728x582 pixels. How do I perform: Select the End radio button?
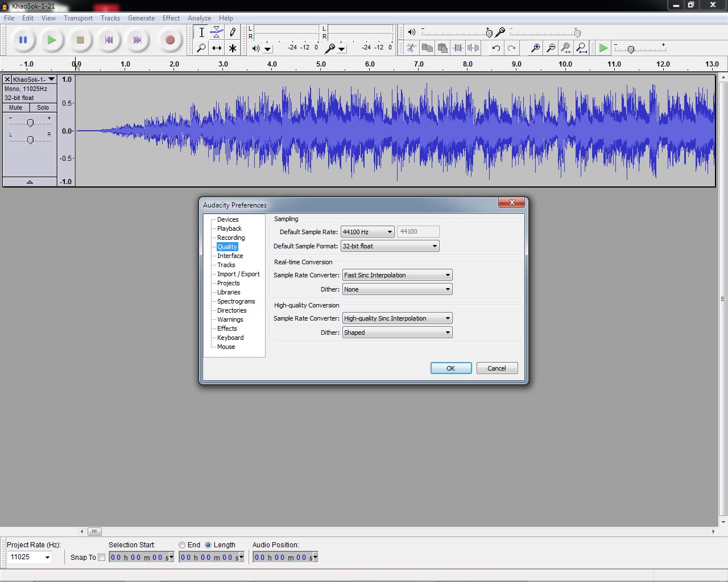point(182,545)
